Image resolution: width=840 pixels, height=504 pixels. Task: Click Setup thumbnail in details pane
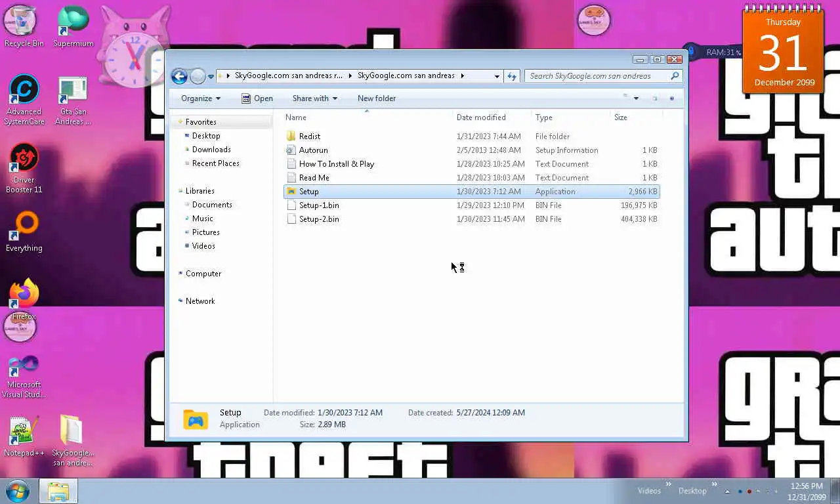point(195,419)
